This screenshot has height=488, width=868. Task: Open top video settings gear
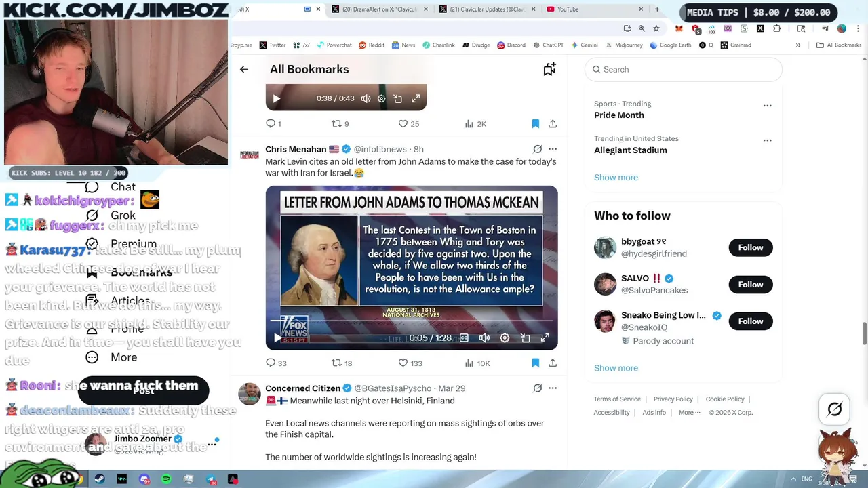382,98
